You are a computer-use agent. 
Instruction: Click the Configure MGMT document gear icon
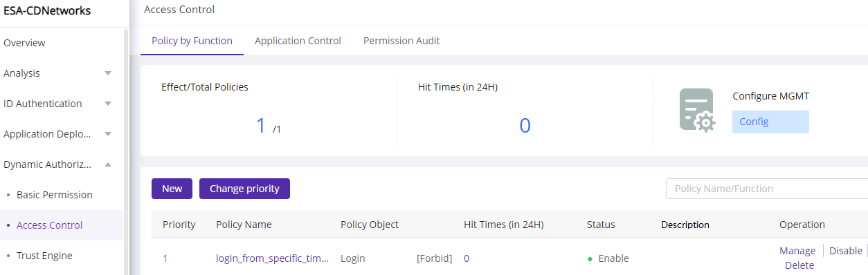click(x=696, y=110)
